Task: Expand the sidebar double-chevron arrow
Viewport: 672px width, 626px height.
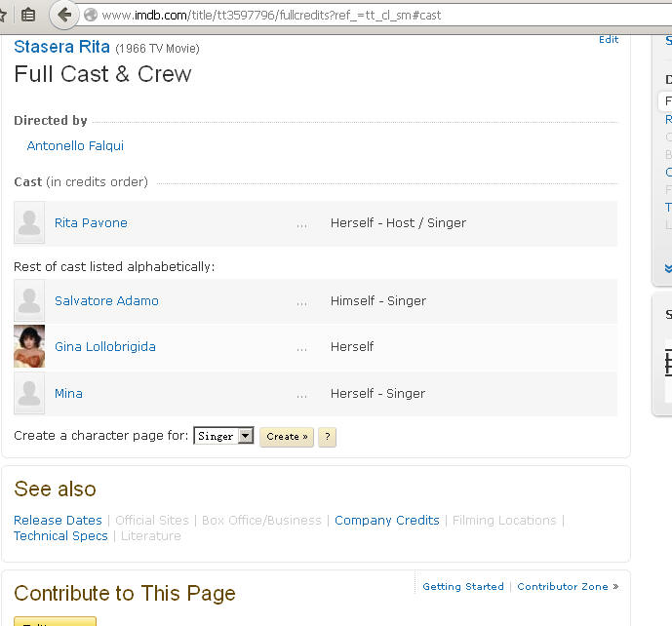Action: point(668,268)
